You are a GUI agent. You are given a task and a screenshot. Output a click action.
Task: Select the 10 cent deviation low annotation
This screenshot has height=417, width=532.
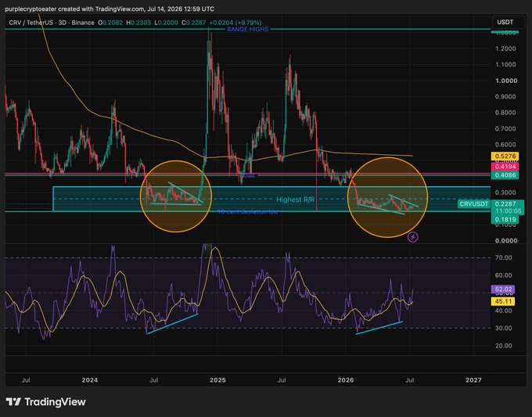248,212
